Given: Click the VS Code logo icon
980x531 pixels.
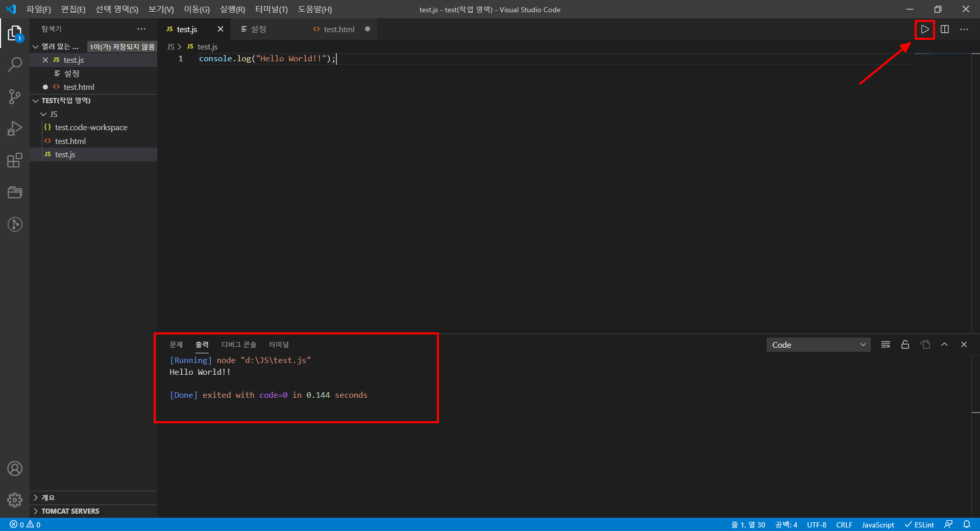Looking at the screenshot, I should 11,9.
